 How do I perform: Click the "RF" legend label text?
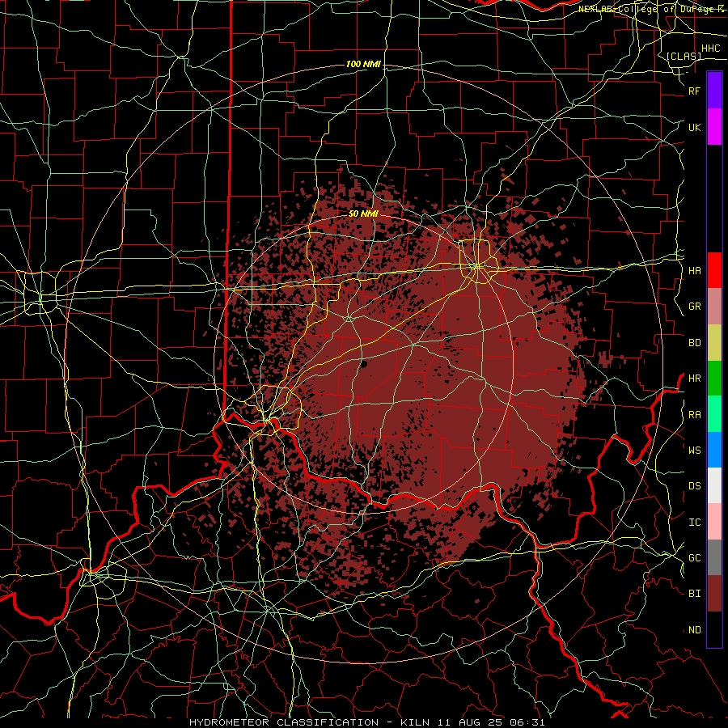[x=694, y=91]
